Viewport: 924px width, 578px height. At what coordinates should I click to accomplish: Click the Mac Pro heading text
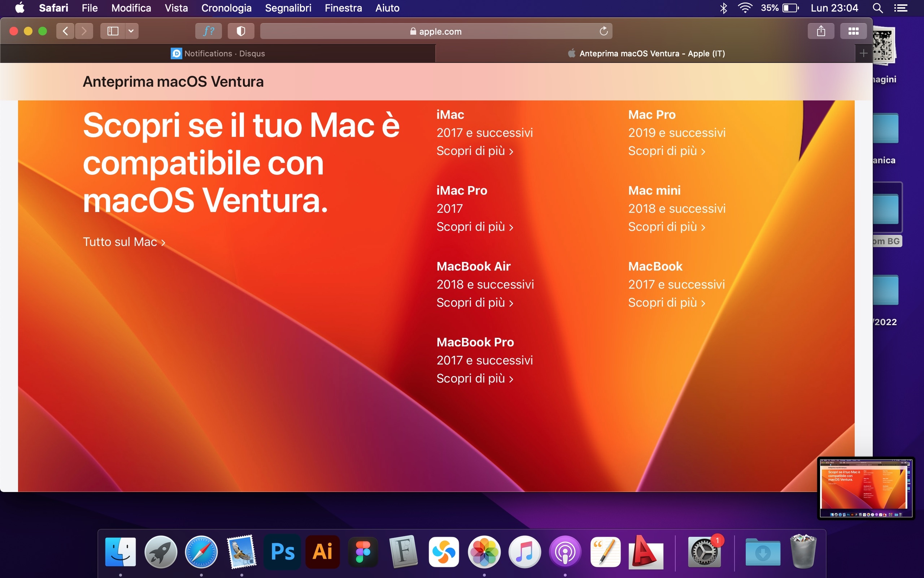[x=652, y=115]
